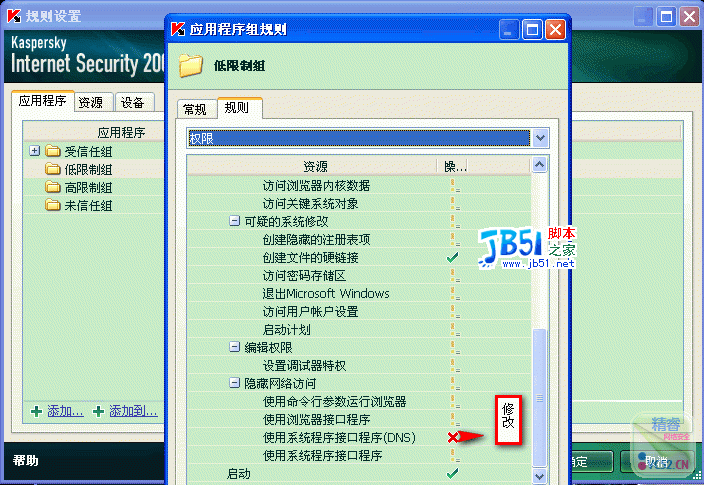The height and width of the screenshot is (485, 704).
Task: Select the 访问密码存储区 row
Action: (x=359, y=275)
